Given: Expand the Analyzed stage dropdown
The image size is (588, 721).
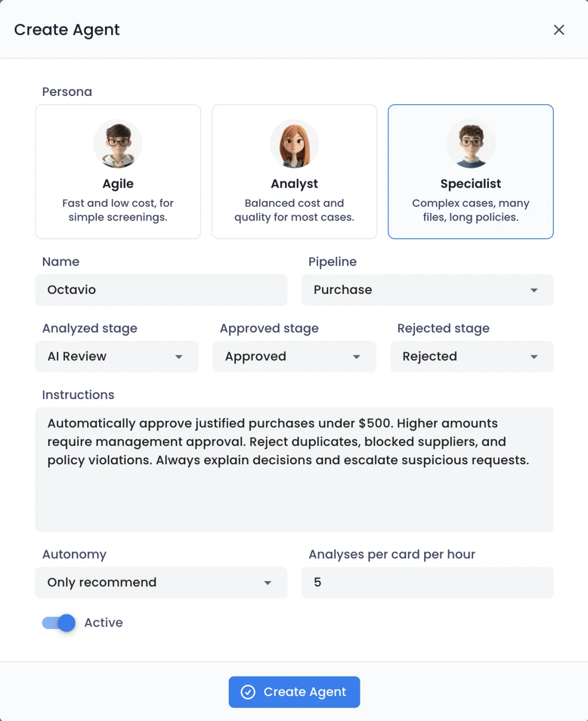Looking at the screenshot, I should pyautogui.click(x=117, y=356).
